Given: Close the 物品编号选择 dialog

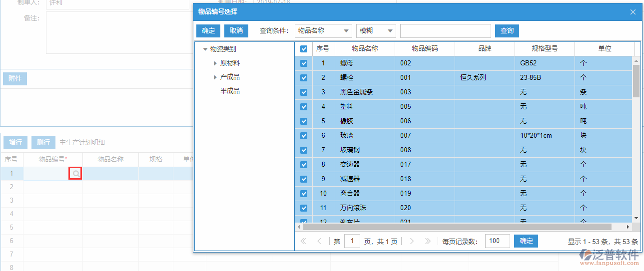Looking at the screenshot, I should tap(633, 12).
